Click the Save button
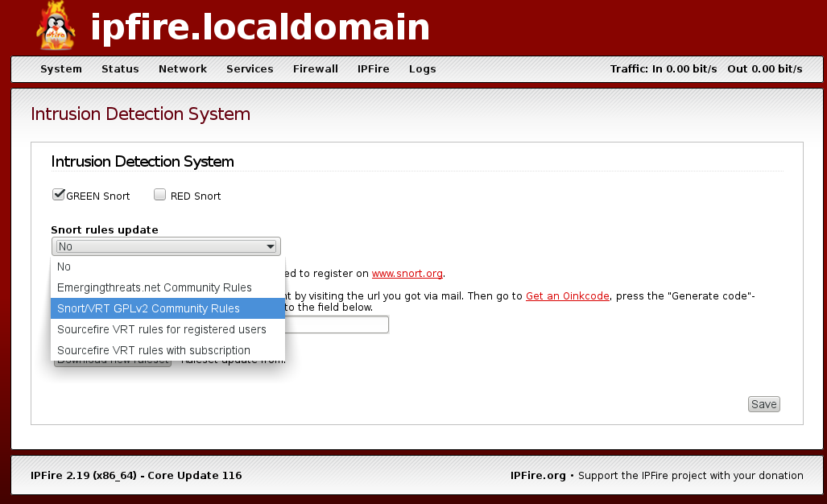The image size is (827, 504). pyautogui.click(x=763, y=404)
